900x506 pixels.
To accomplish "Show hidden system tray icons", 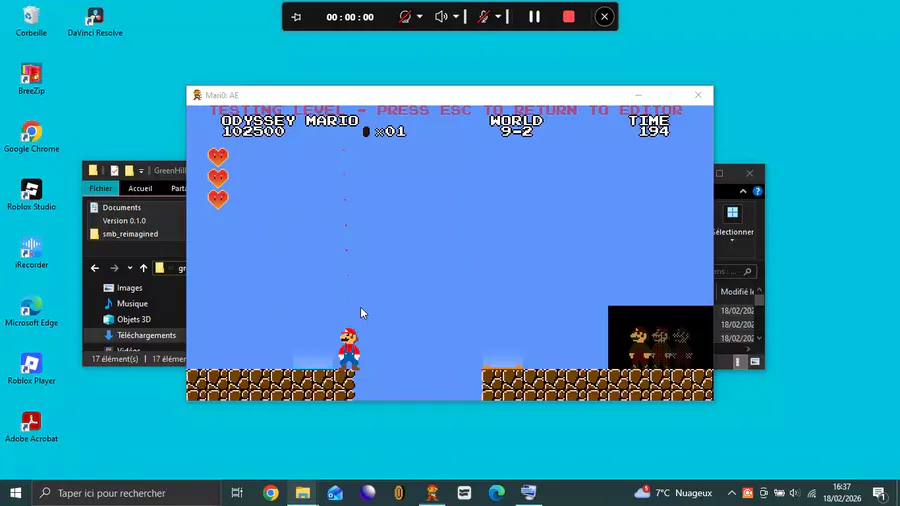I will (731, 493).
